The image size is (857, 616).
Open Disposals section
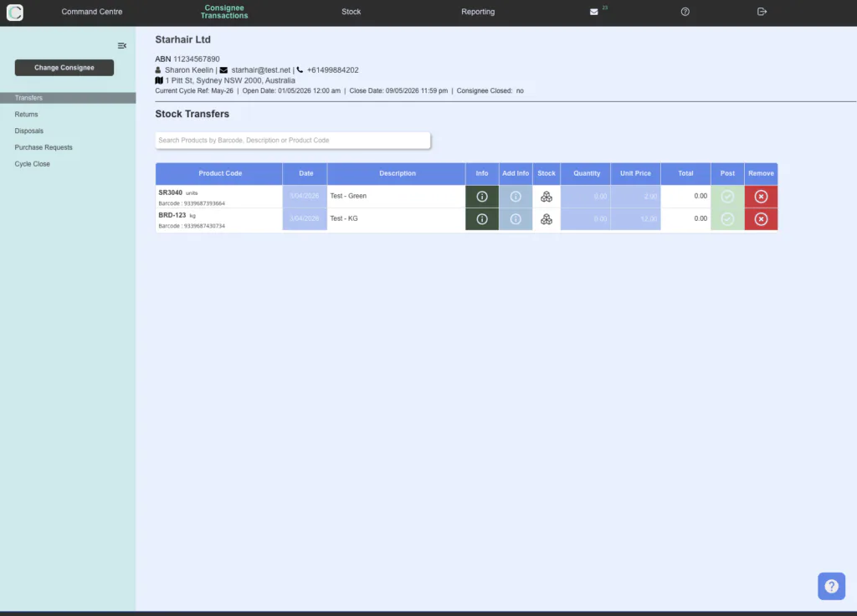[29, 131]
